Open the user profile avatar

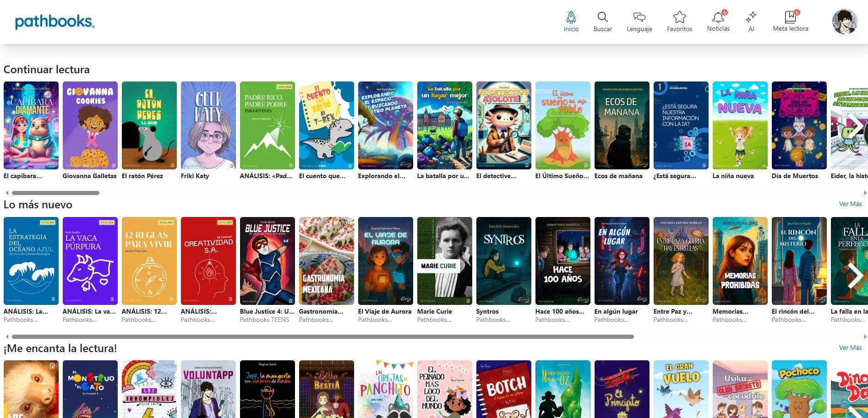click(x=844, y=22)
